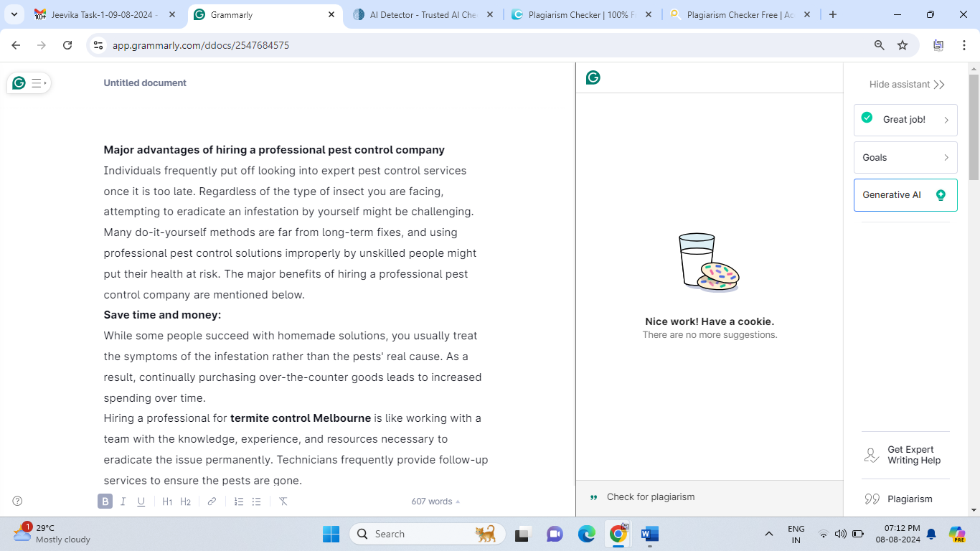Apply numbered list formatting
980x551 pixels.
pos(239,501)
